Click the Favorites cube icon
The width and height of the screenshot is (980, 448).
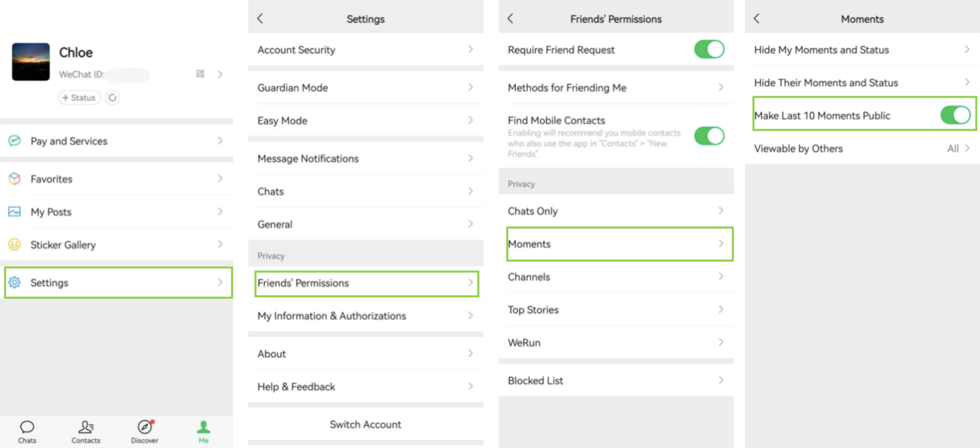[14, 179]
